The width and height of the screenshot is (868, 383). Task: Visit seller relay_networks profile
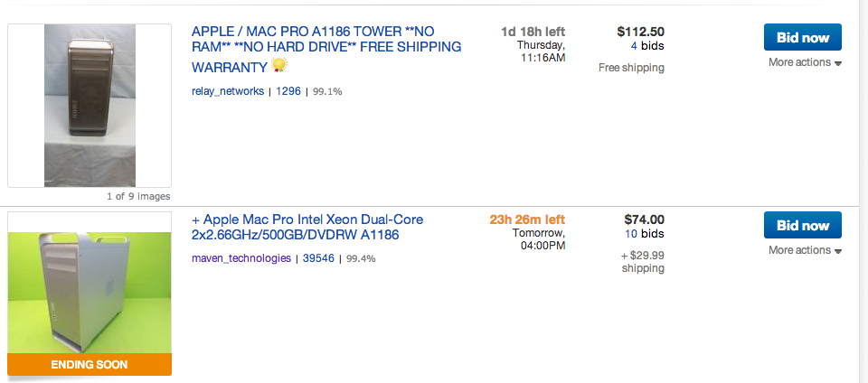pyautogui.click(x=228, y=91)
